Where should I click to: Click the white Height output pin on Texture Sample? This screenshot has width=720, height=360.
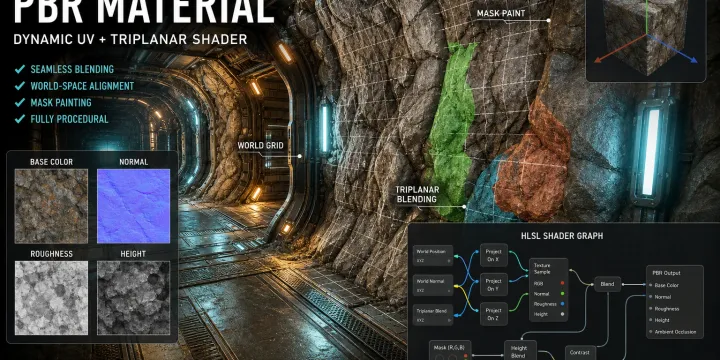562,314
